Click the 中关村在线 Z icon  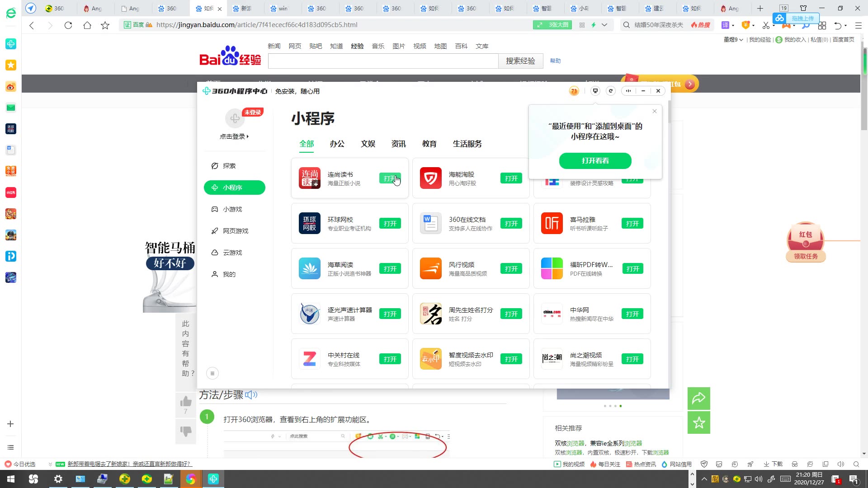pos(310,359)
